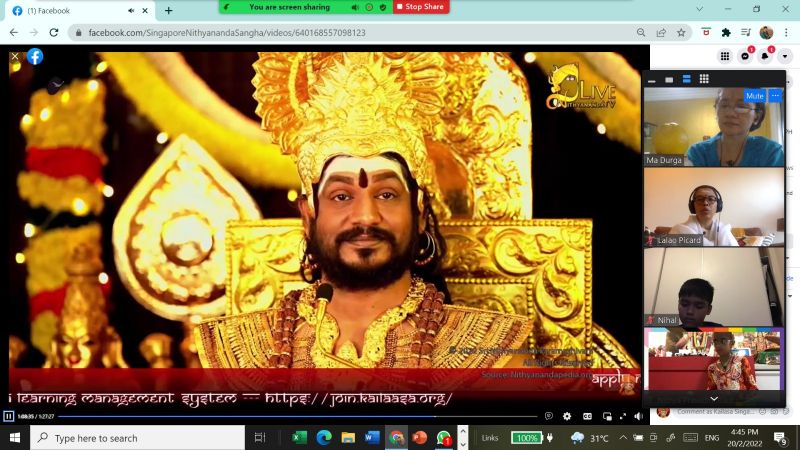The image size is (800, 450).
Task: Mute Ma Durga in the Zoom panel
Action: tap(754, 96)
